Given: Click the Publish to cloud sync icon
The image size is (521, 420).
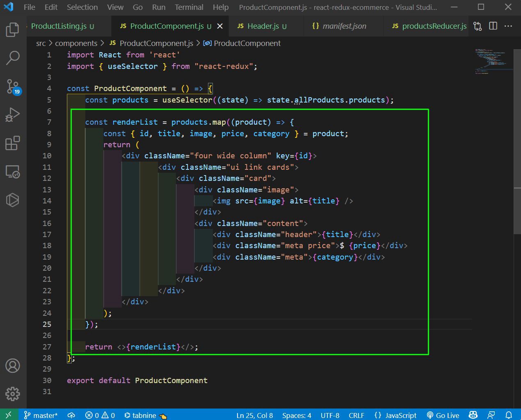Looking at the screenshot, I should coord(71,415).
